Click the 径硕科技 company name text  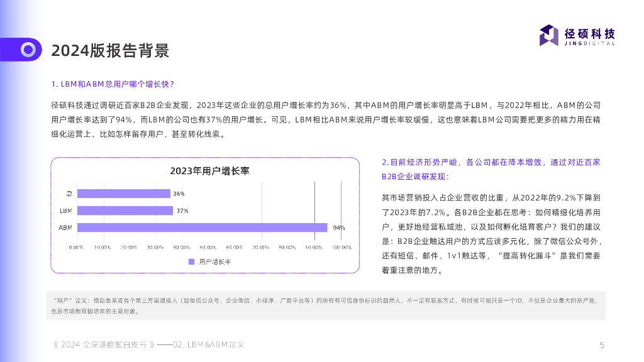[x=589, y=33]
